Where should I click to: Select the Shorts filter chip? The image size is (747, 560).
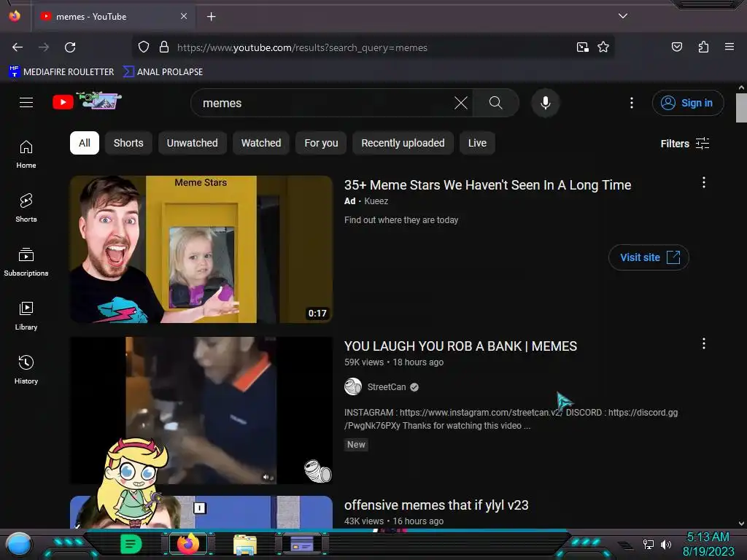tap(128, 143)
